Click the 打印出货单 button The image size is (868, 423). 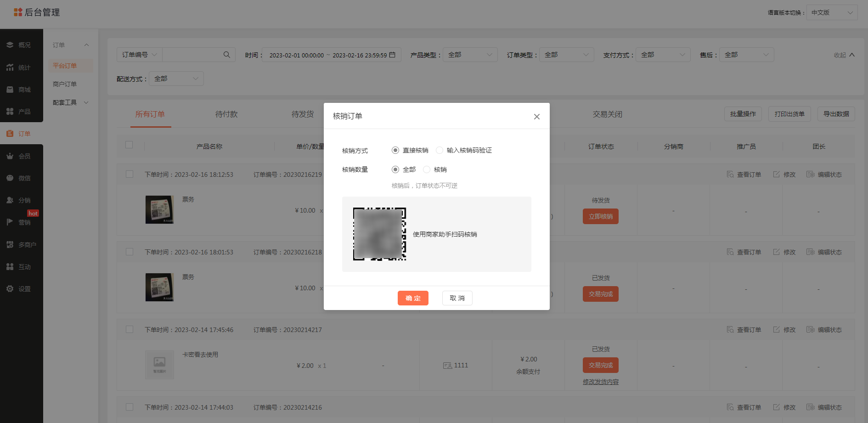tap(789, 114)
